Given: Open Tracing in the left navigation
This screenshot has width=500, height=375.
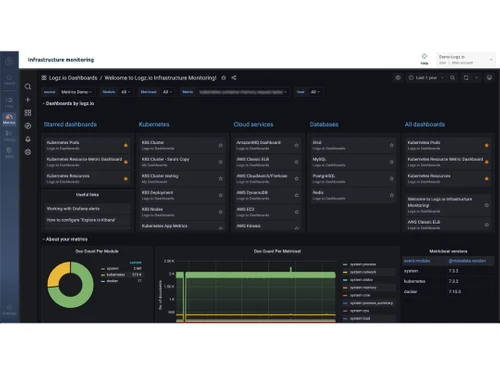Looking at the screenshot, I should pos(9,136).
